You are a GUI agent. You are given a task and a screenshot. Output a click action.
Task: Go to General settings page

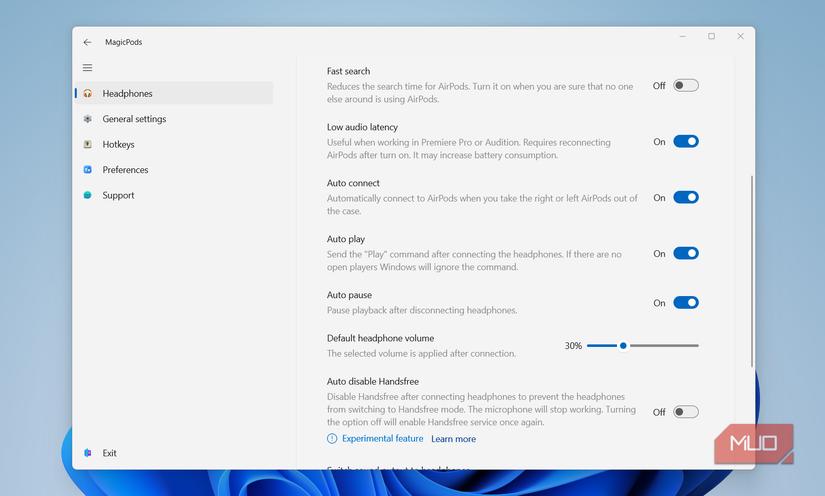pyautogui.click(x=174, y=119)
